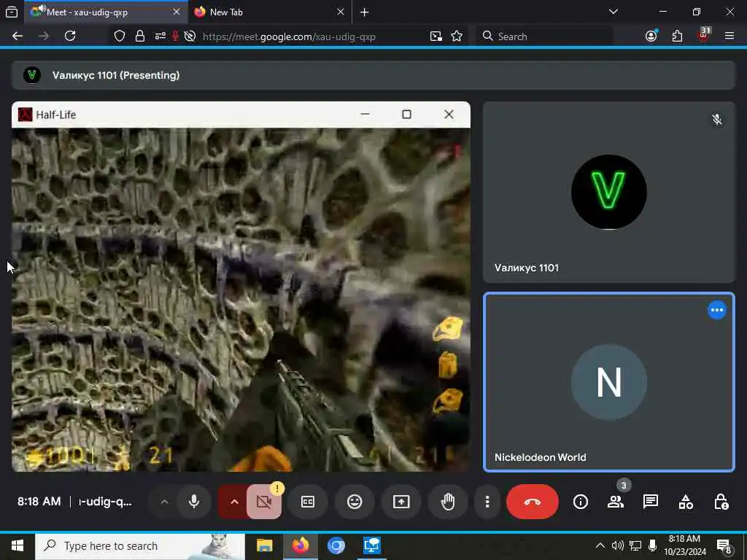The image size is (747, 560).
Task: Open the Windows Start menu
Action: pos(18,545)
